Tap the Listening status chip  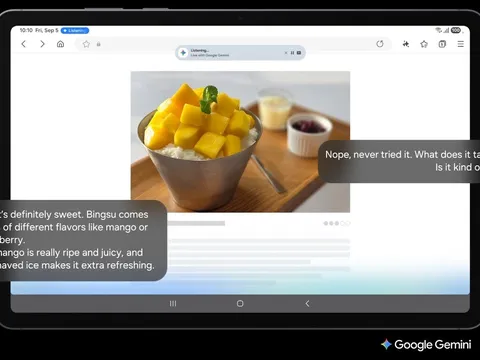click(75, 31)
